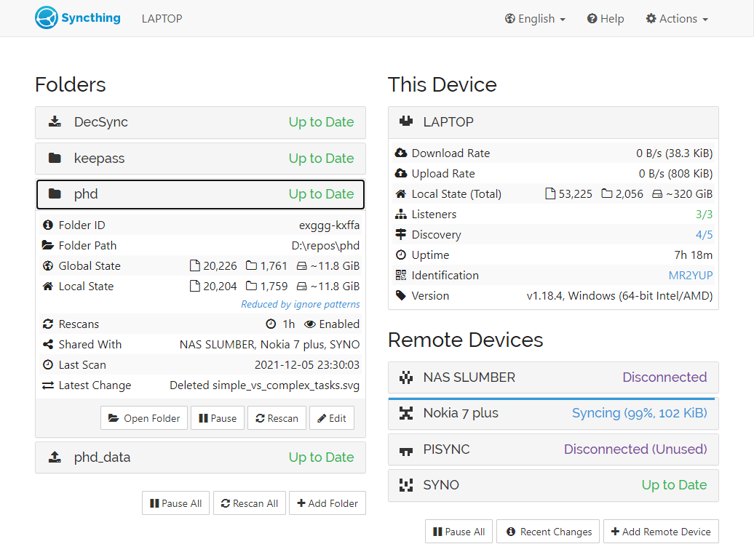
Task: Pause all folders
Action: [175, 503]
